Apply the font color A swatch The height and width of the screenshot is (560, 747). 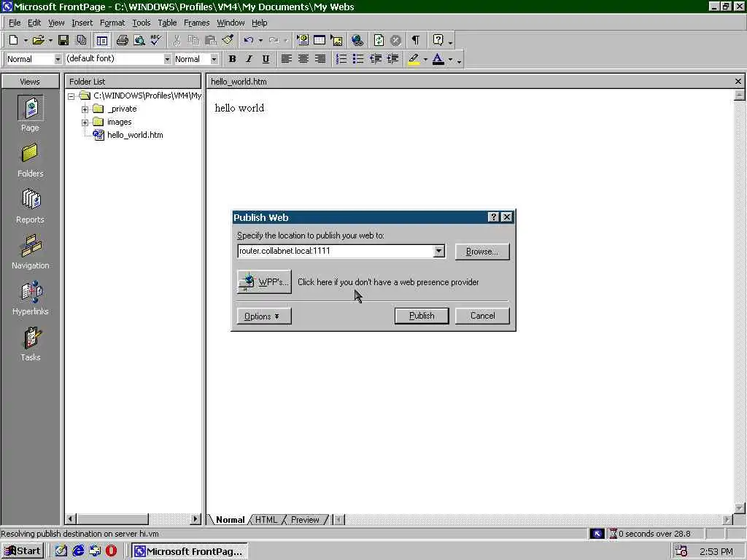click(x=438, y=59)
